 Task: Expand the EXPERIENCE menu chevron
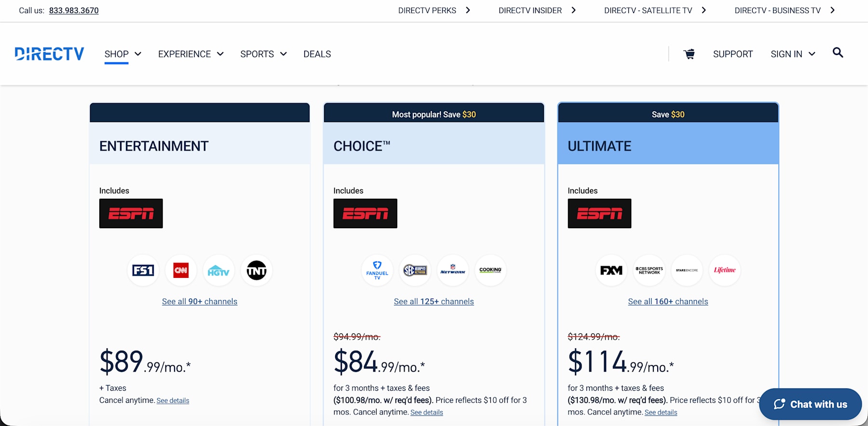coord(220,54)
